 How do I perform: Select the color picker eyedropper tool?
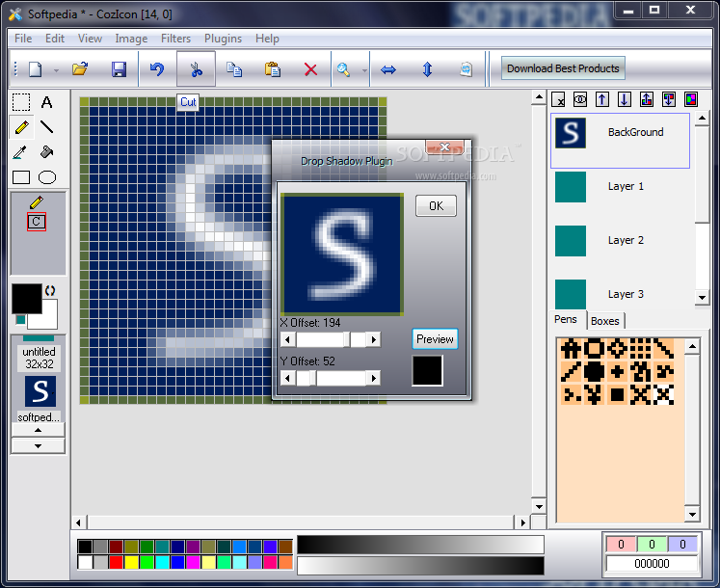tap(20, 152)
